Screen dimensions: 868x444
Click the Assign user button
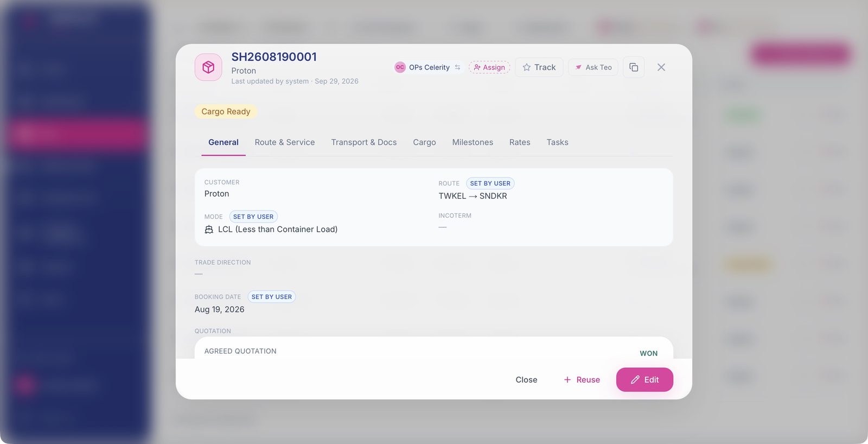tap(489, 67)
